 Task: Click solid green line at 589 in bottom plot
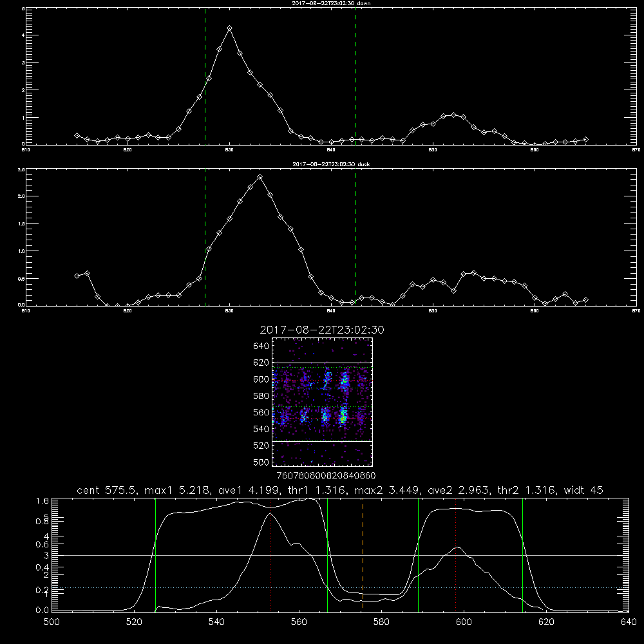(418, 554)
